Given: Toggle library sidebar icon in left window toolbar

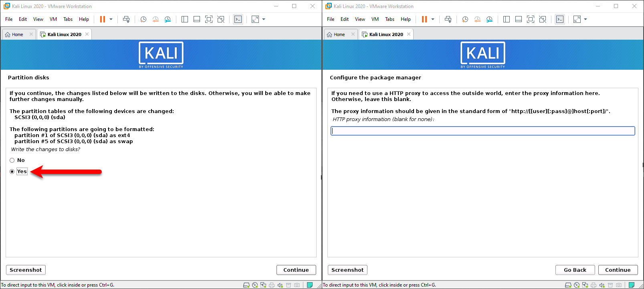Looking at the screenshot, I should point(185,19).
